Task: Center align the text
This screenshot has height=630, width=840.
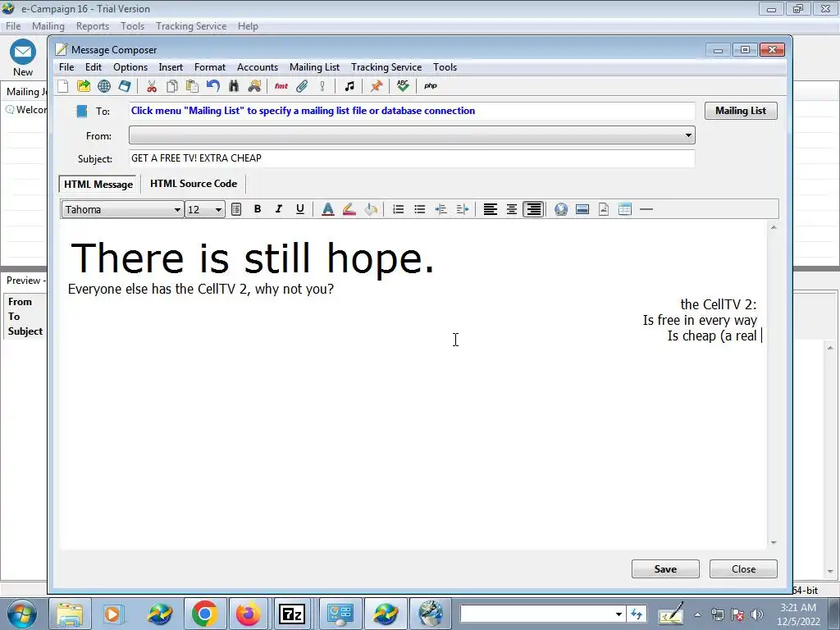Action: click(512, 209)
